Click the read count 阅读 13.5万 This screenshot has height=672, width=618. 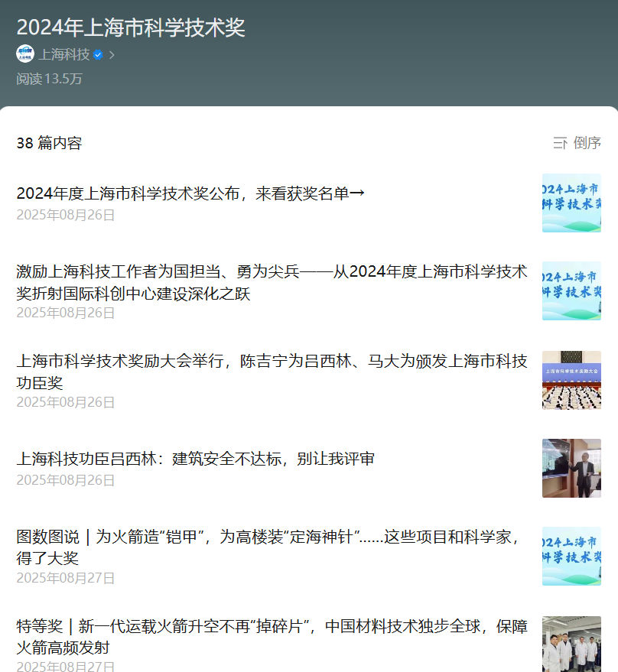(x=49, y=79)
